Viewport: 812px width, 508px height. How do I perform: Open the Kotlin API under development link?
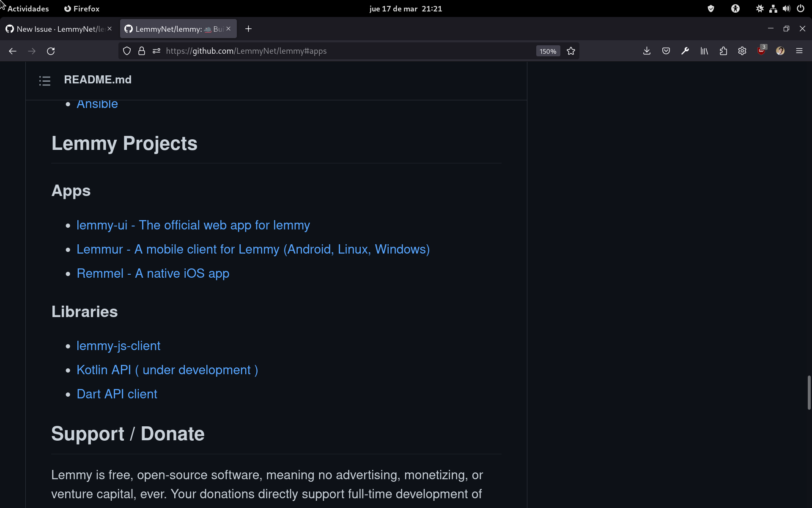(167, 370)
